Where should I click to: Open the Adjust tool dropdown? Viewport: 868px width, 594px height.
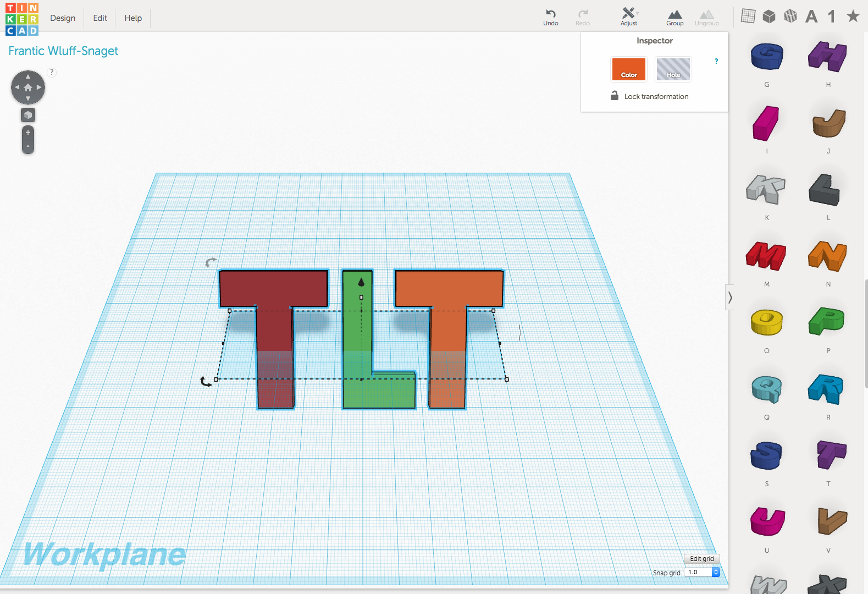(x=629, y=17)
